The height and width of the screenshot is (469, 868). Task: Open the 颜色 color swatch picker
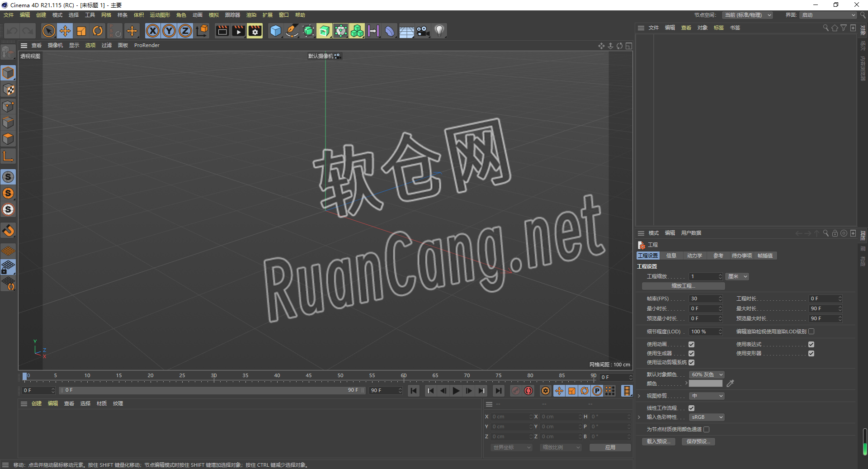click(705, 383)
